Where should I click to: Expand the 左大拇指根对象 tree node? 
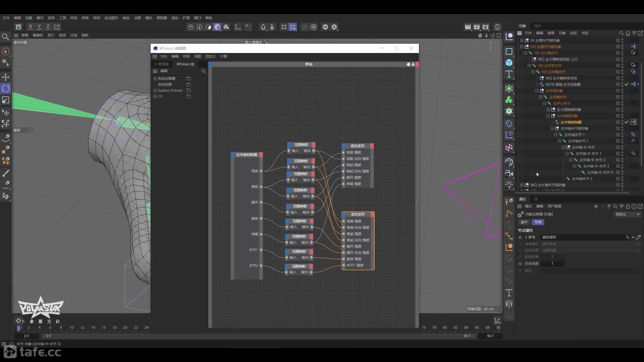pos(548,110)
